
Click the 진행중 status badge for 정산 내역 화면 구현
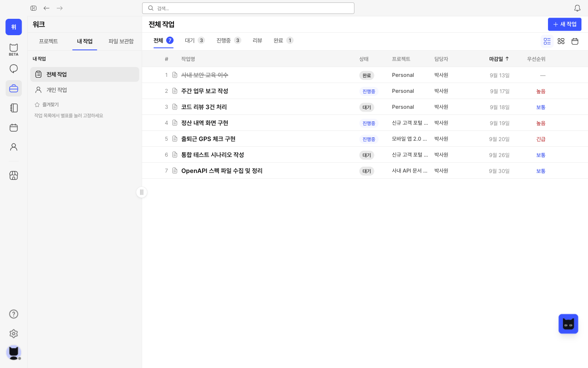[x=369, y=123]
